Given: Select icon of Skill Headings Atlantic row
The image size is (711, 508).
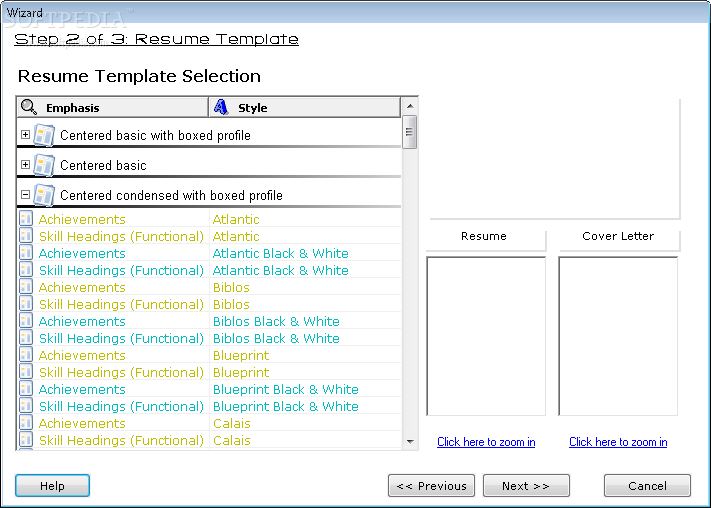Looking at the screenshot, I should click(26, 236).
